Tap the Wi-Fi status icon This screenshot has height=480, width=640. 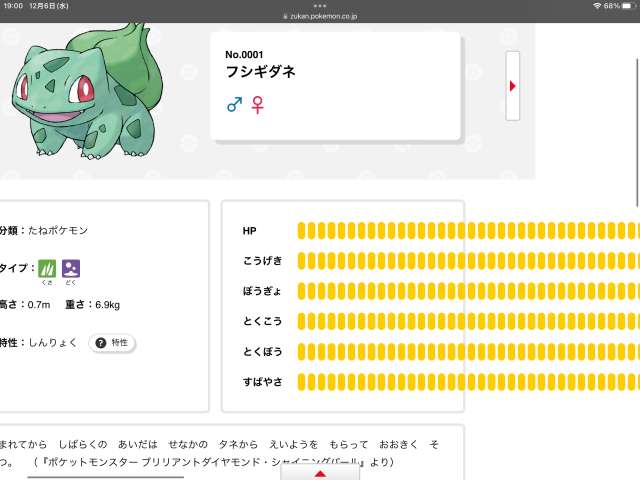pos(597,6)
